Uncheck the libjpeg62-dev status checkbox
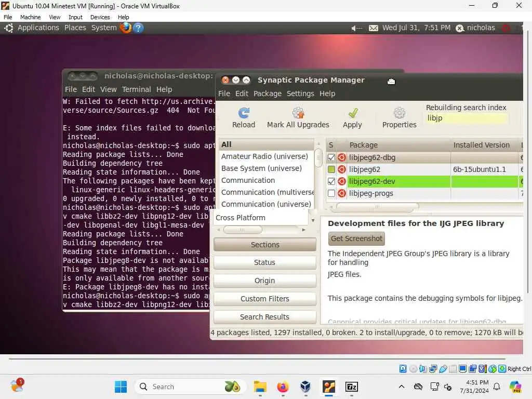 [x=331, y=181]
